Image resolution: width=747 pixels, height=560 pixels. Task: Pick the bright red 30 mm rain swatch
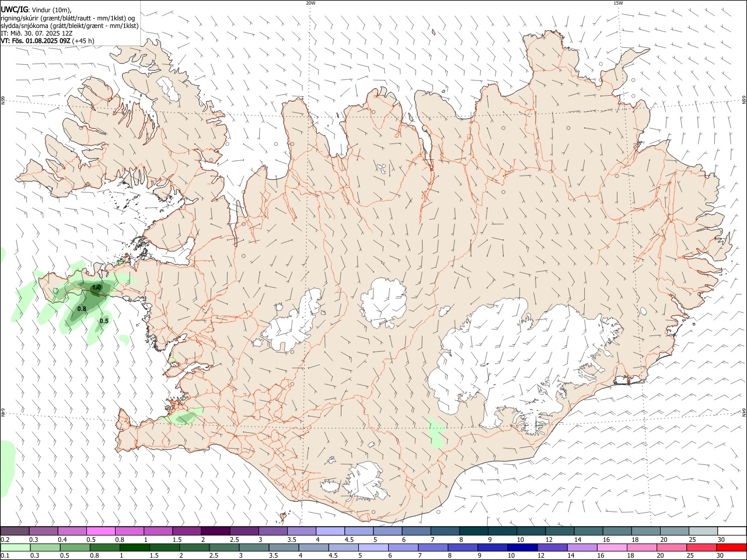[x=731, y=548]
